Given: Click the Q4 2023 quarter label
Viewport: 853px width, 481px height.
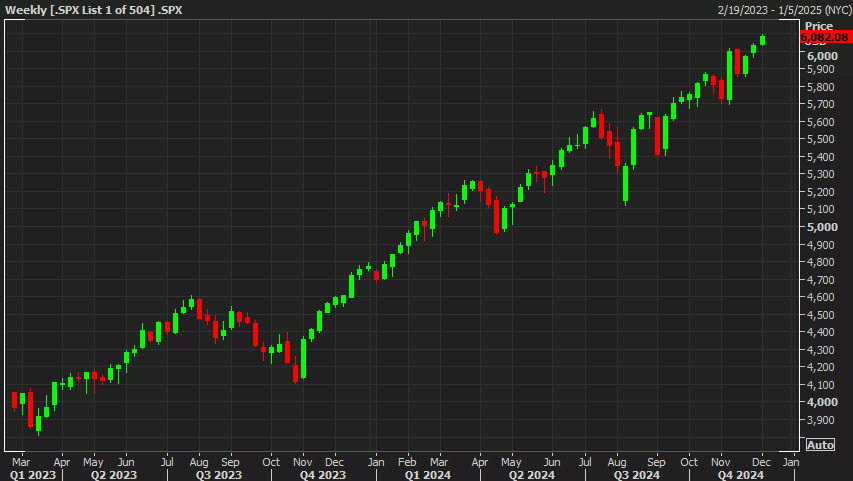Looking at the screenshot, I should (323, 475).
